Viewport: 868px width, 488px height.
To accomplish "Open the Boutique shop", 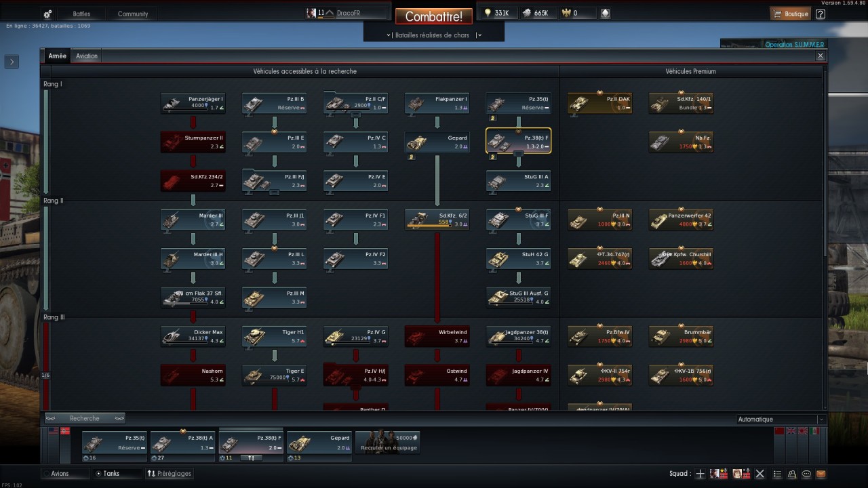I will click(791, 14).
